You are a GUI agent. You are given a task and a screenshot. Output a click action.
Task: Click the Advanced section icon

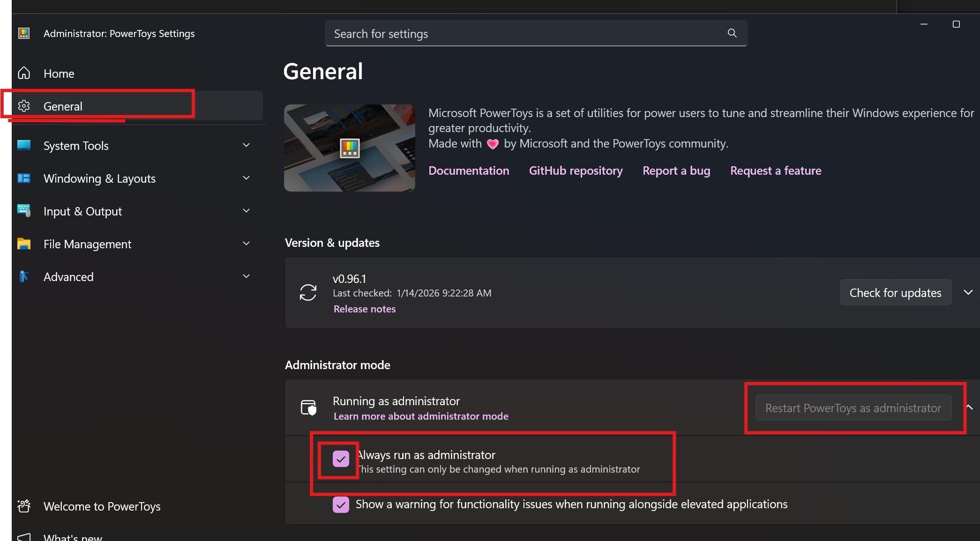tap(24, 276)
